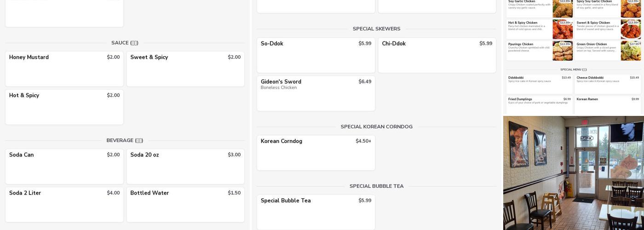Open the restaurant interior photo

(573, 173)
